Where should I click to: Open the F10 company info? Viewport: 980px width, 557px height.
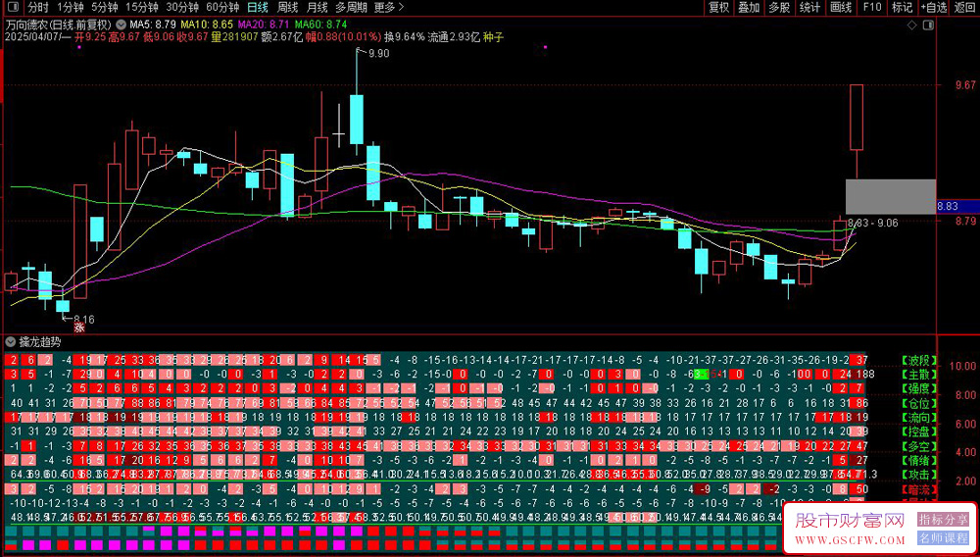pyautogui.click(x=872, y=8)
